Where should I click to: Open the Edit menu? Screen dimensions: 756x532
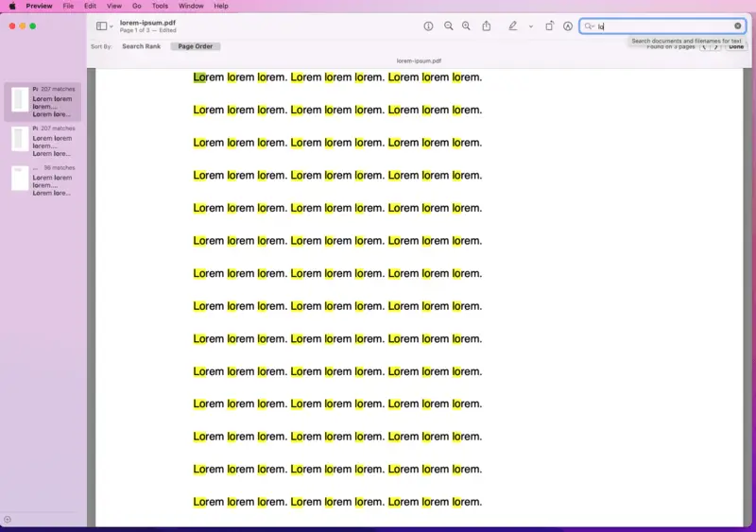point(90,6)
